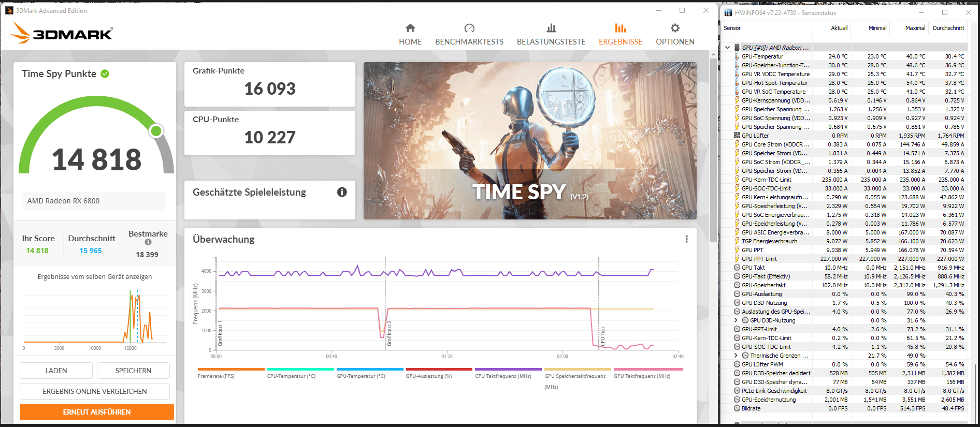Collapse the GPU [#0]: AMD Radeon sensor group
980x427 pixels.
(728, 48)
